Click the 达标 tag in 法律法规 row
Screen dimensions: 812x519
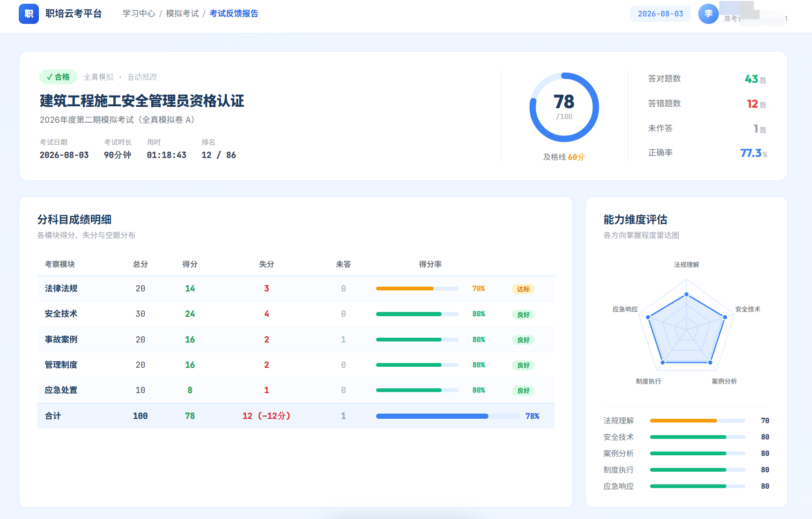[x=523, y=289]
